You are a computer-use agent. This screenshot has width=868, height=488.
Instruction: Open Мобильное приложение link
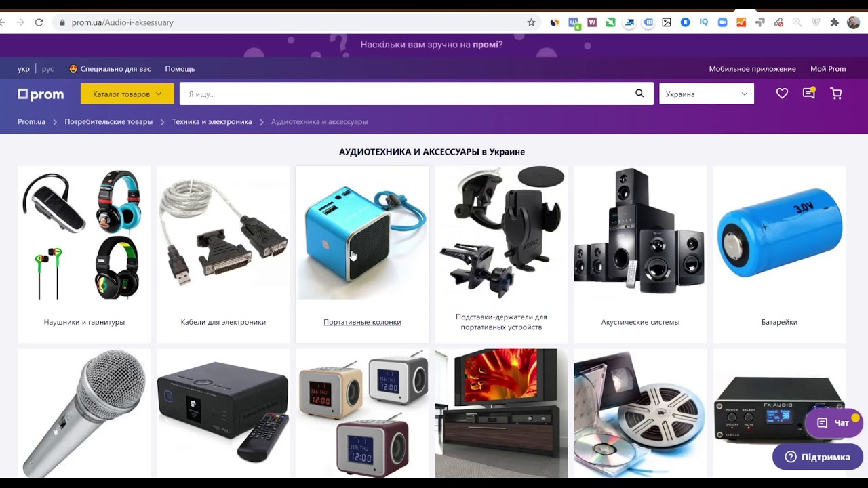(x=752, y=69)
